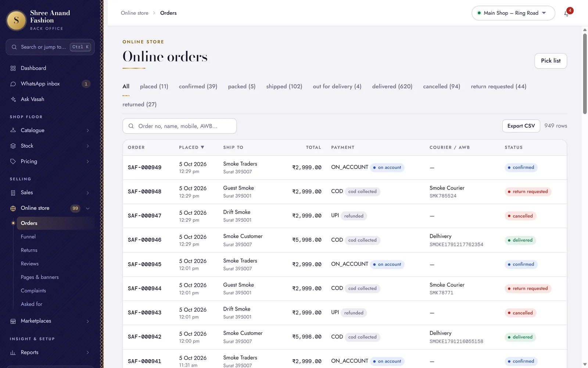Switch to the shipped (102) tab
588x368 pixels.
coord(284,86)
